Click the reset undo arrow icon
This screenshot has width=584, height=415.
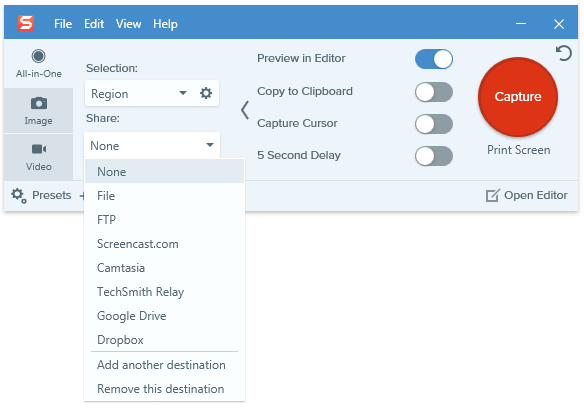pyautogui.click(x=564, y=53)
